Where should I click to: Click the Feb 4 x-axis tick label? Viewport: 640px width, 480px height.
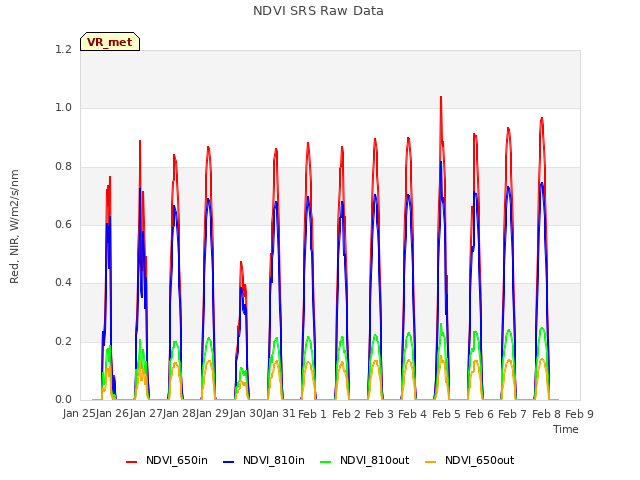pos(413,414)
